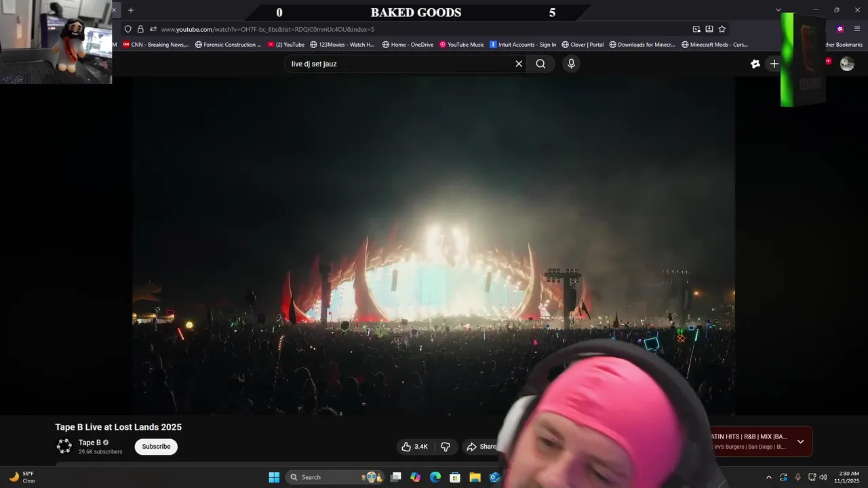This screenshot has height=488, width=868.
Task: Open the Share option below the video
Action: [x=481, y=447]
